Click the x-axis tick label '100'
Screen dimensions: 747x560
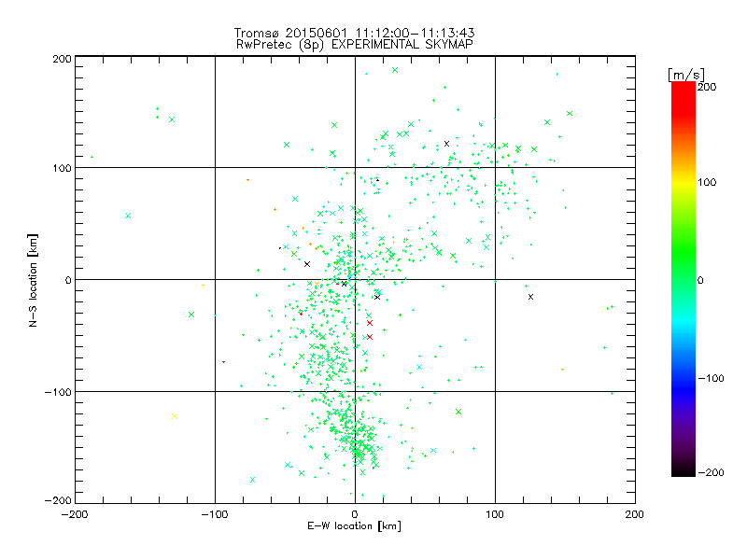(x=495, y=514)
